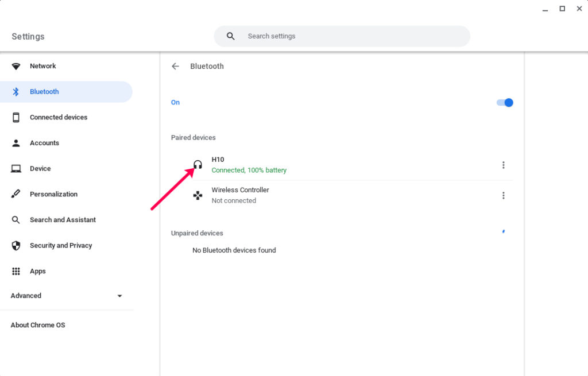Select Bluetooth in the sidebar

pos(67,92)
